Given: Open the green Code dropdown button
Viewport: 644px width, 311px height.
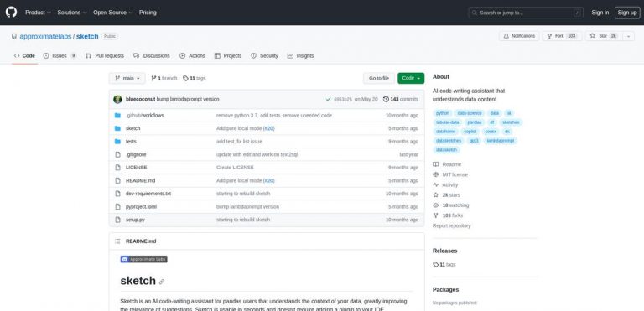Looking at the screenshot, I should click(x=411, y=78).
